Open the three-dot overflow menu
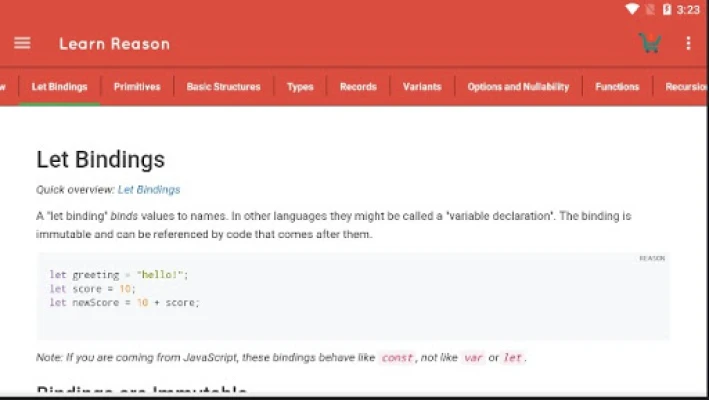 coord(688,43)
